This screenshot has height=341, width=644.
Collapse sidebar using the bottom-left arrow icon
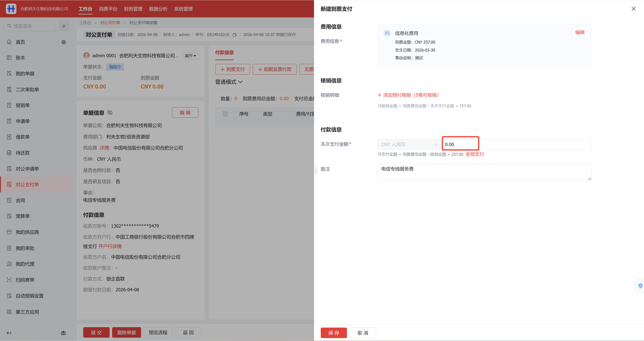tap(9, 333)
